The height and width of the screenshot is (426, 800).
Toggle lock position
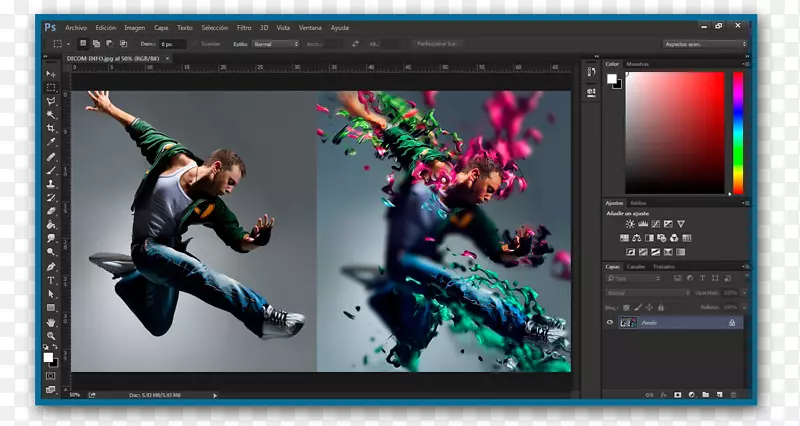coord(649,308)
